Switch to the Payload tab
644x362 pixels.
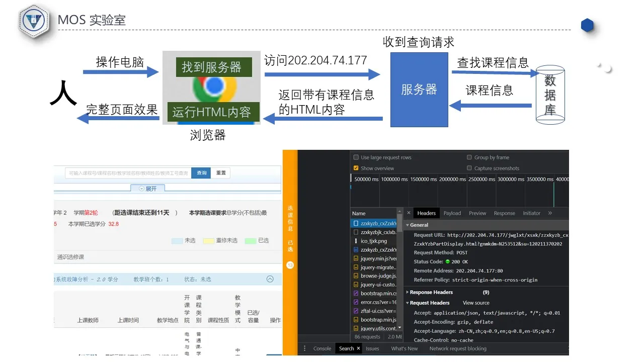pyautogui.click(x=452, y=213)
